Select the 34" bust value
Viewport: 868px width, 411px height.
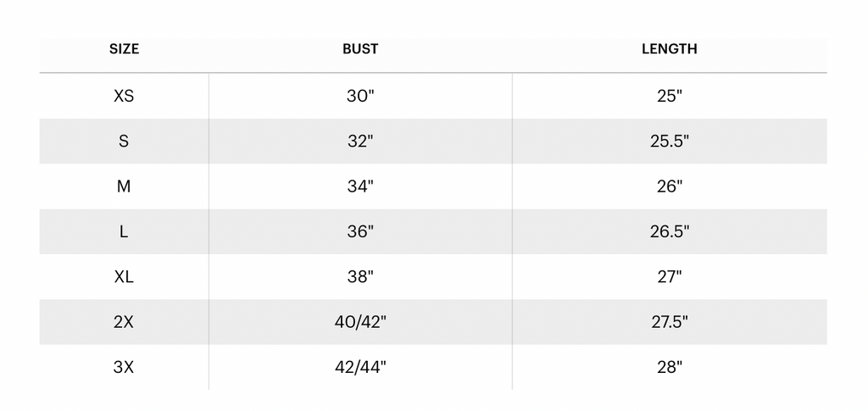tap(360, 186)
